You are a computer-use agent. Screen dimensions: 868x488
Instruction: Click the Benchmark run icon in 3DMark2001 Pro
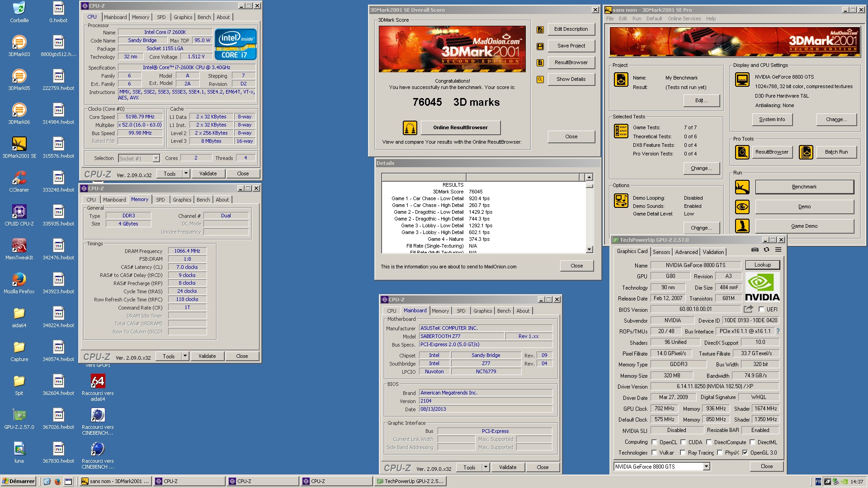pos(742,187)
